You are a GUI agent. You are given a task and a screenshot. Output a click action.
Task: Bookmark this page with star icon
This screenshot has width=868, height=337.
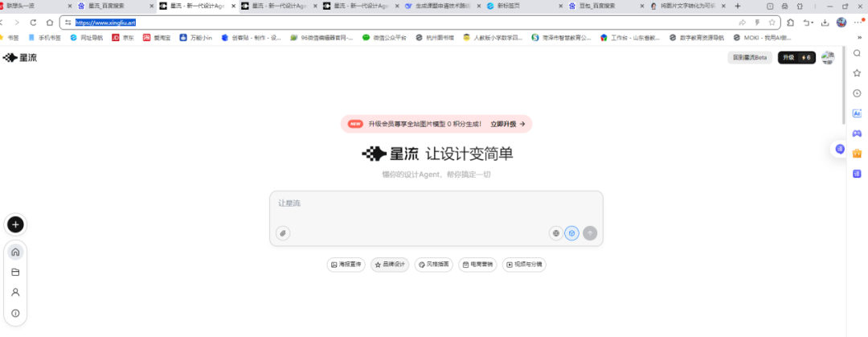point(772,23)
